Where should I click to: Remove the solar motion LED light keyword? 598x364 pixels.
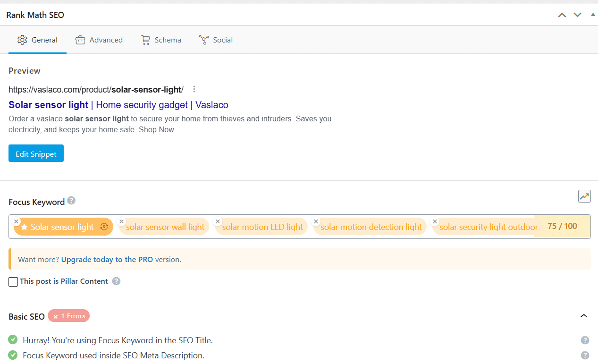pos(218,221)
